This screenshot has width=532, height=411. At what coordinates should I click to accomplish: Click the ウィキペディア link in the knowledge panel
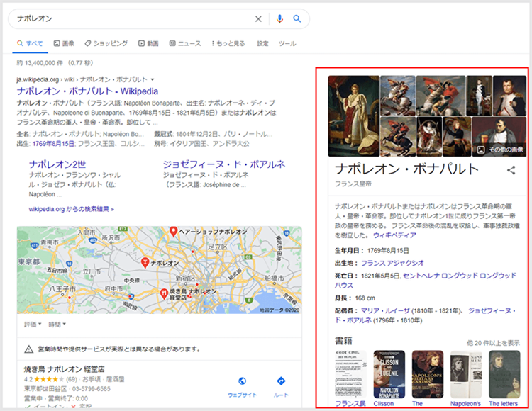[x=394, y=235]
